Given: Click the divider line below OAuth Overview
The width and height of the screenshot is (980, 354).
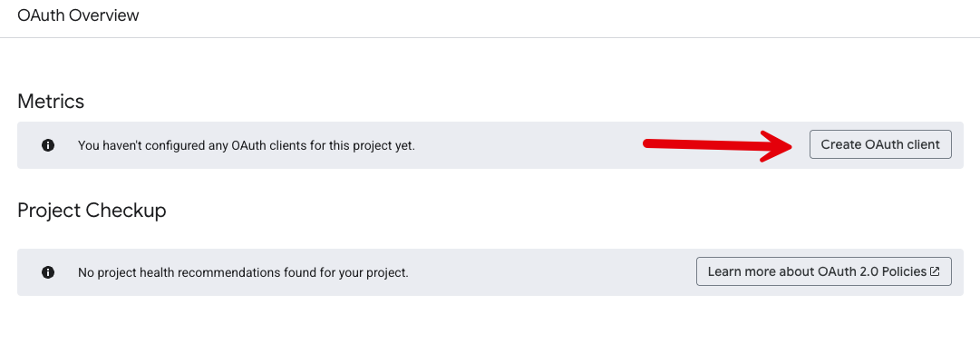Looking at the screenshot, I should click(490, 37).
